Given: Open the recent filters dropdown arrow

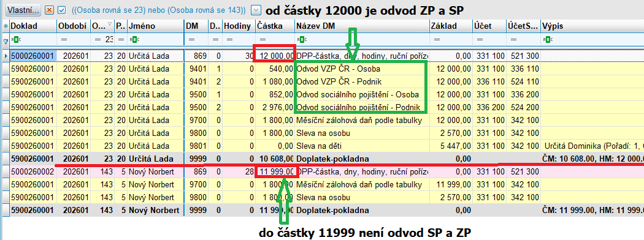Looking at the screenshot, I should (x=256, y=10).
